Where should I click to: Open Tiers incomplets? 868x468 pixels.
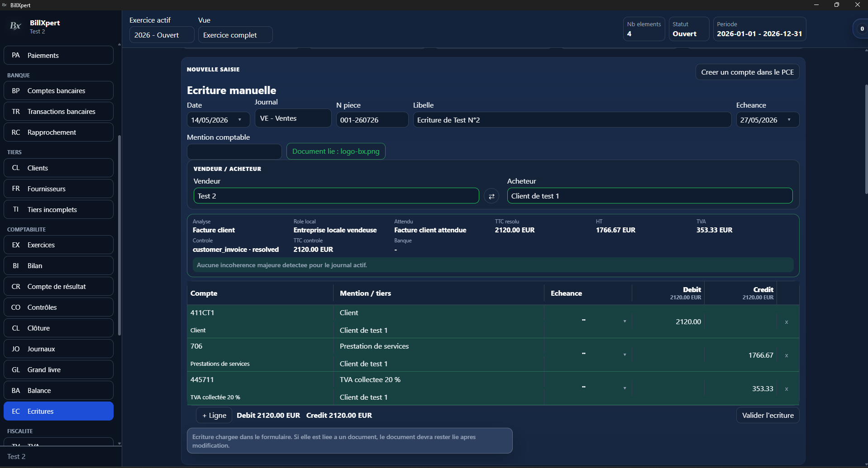58,209
